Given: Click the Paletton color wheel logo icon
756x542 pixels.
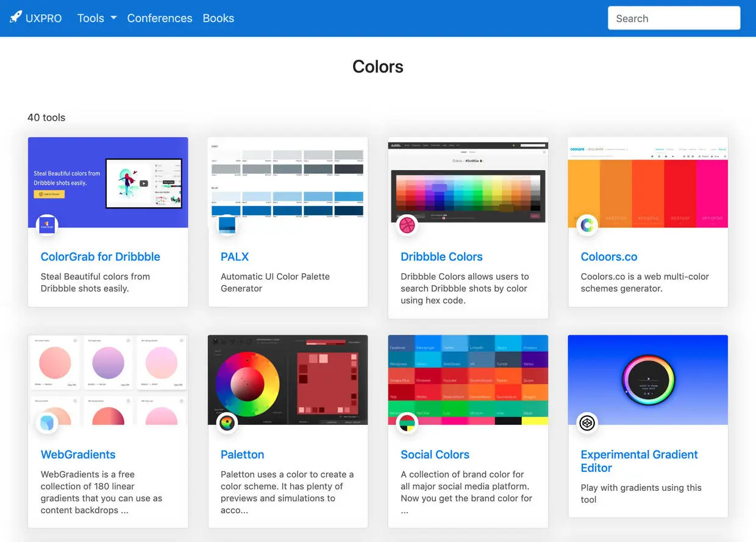Looking at the screenshot, I should (x=227, y=423).
